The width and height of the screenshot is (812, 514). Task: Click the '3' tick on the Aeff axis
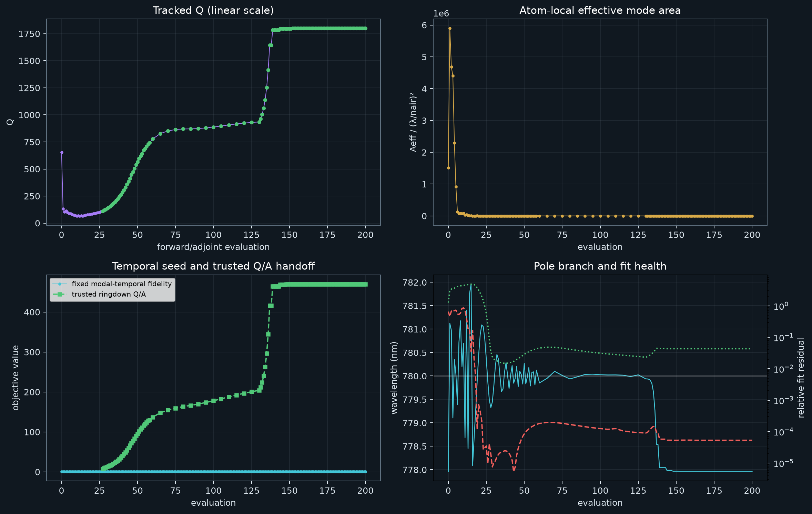(424, 121)
